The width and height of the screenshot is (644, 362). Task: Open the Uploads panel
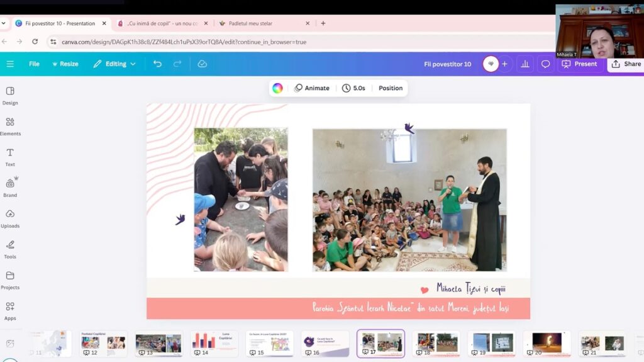[10, 219]
